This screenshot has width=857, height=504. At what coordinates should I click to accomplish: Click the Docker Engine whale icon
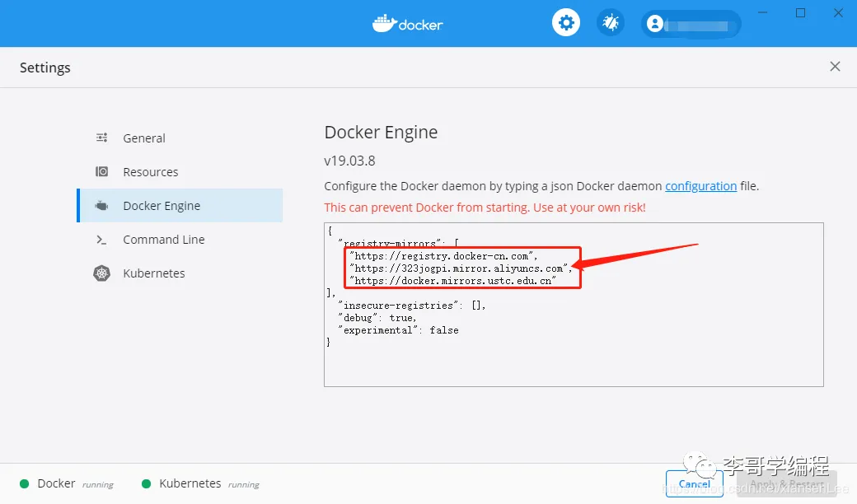(x=101, y=206)
